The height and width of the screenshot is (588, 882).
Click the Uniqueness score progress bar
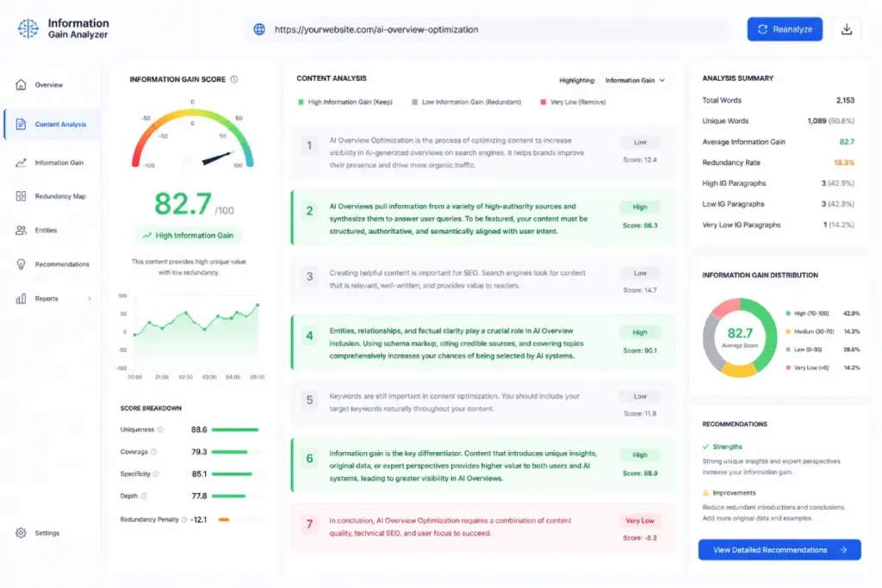[236, 430]
